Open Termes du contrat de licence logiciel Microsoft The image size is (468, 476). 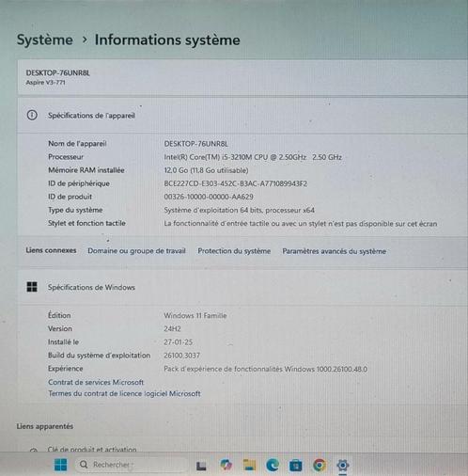click(x=124, y=393)
